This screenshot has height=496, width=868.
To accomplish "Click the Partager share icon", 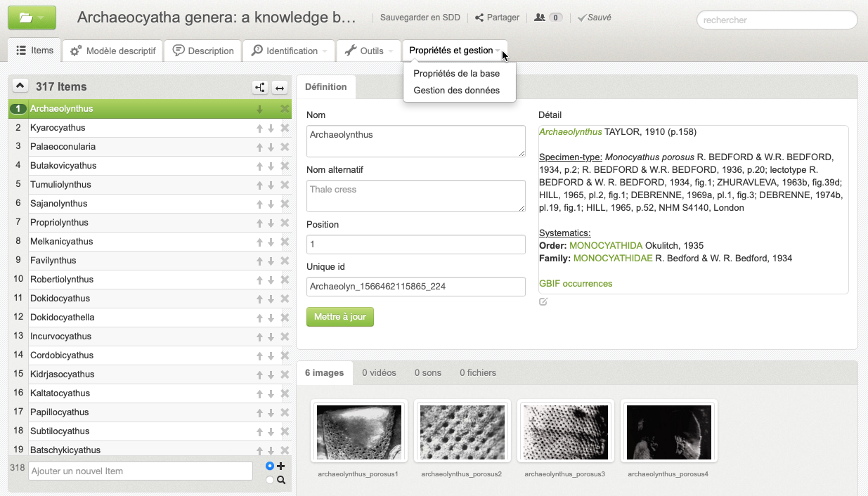I will 479,18.
